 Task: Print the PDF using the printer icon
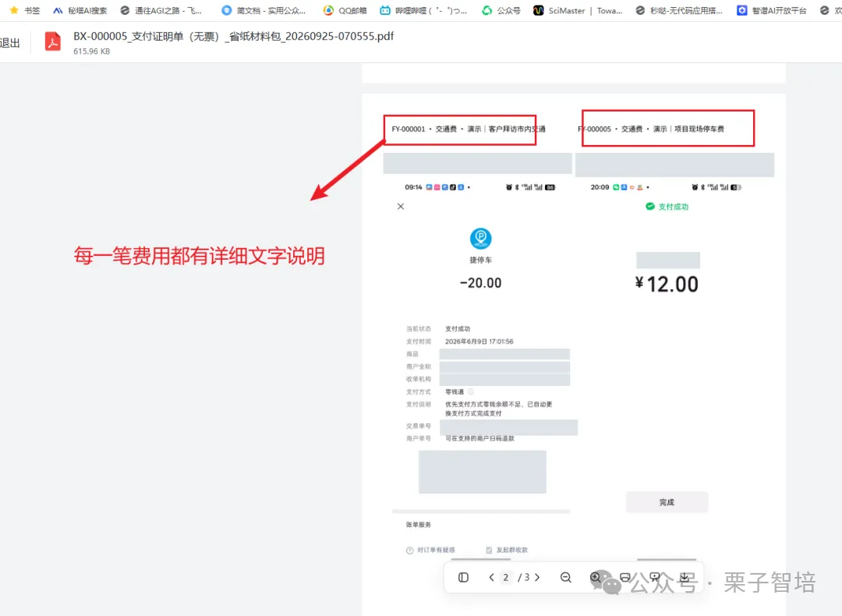(x=625, y=577)
